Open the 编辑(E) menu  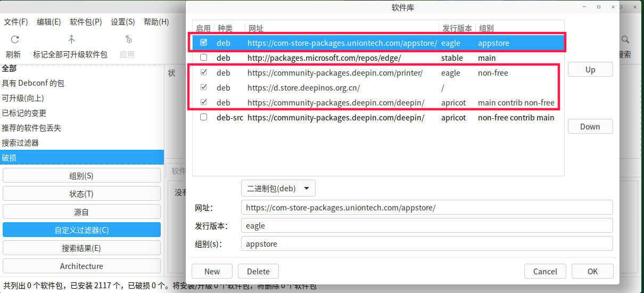pos(49,22)
